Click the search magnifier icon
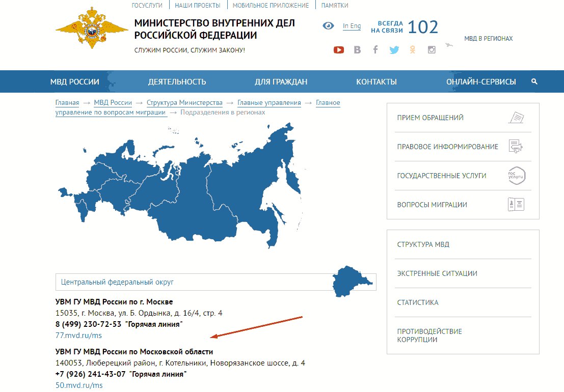Image resolution: width=564 pixels, height=392 pixels. pyautogui.click(x=534, y=81)
